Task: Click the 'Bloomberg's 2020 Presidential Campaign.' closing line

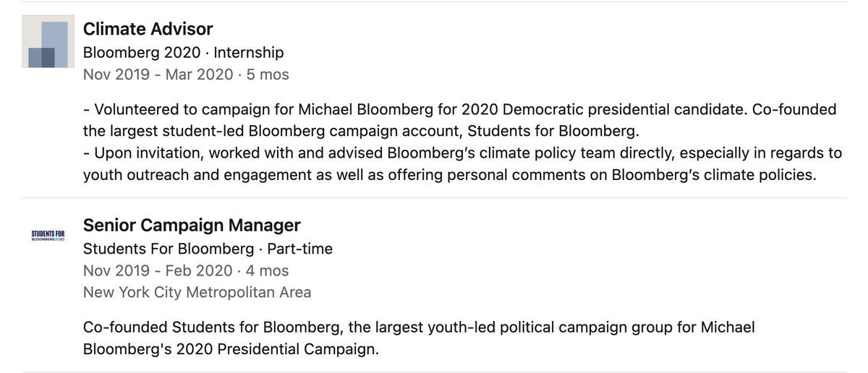Action: tap(231, 349)
